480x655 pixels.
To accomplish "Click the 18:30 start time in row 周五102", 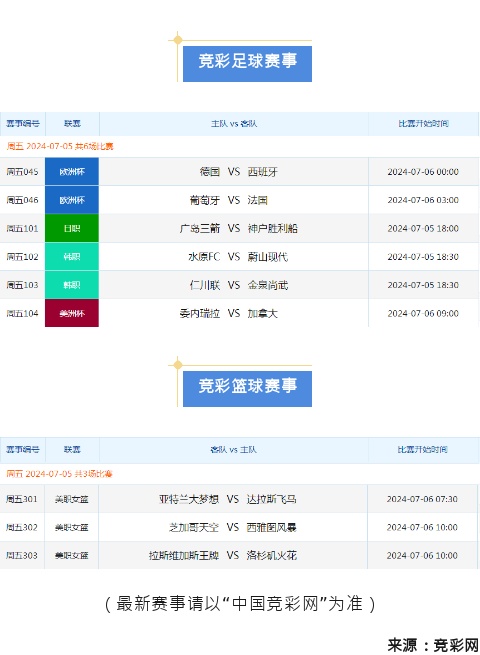I will pyautogui.click(x=423, y=256).
